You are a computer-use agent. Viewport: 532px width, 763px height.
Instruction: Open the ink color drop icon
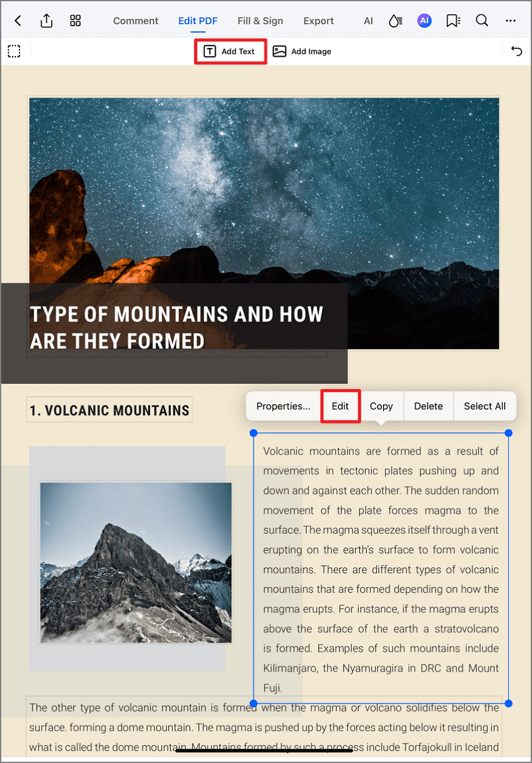(395, 21)
